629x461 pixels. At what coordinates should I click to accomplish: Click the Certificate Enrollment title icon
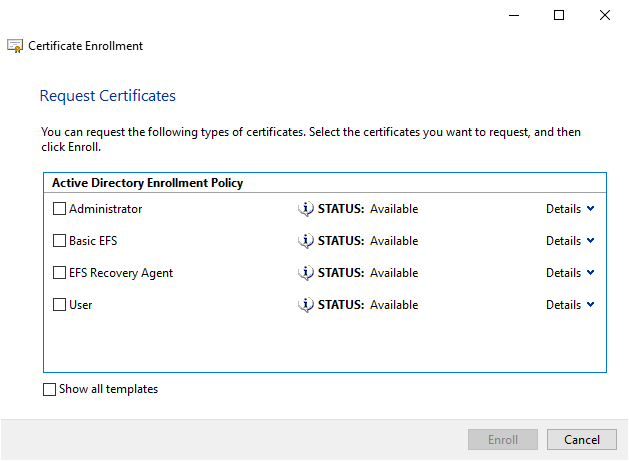[15, 46]
